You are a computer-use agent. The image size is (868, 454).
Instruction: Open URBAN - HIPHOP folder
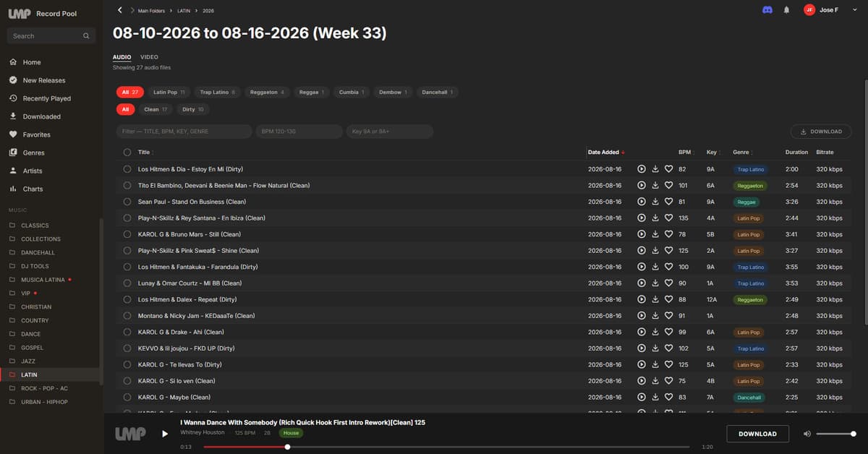[x=44, y=402]
